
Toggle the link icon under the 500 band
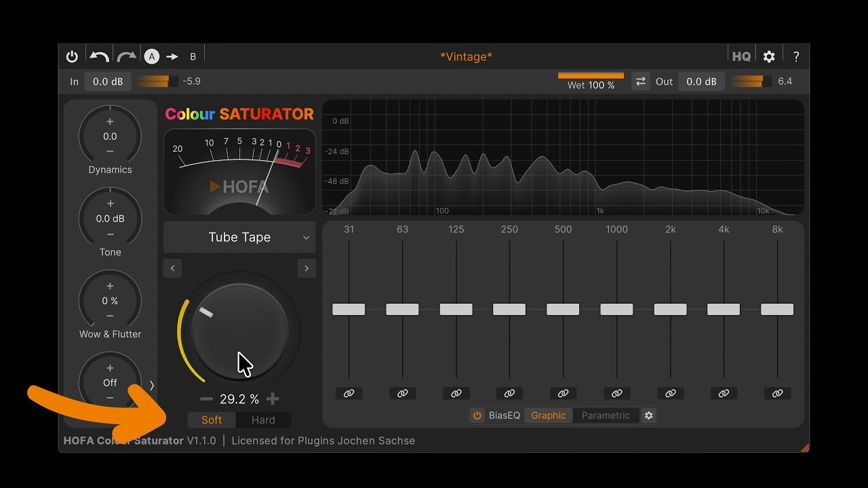564,393
